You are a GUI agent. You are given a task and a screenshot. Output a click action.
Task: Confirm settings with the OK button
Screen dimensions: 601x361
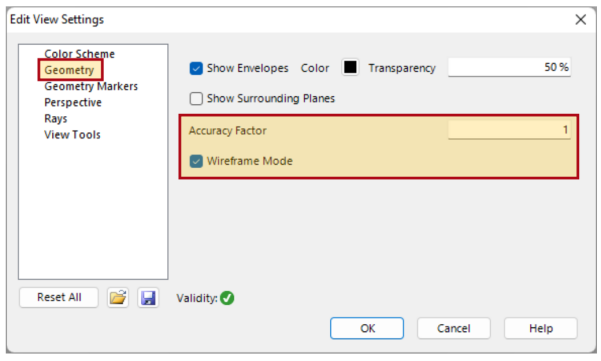[x=367, y=328]
